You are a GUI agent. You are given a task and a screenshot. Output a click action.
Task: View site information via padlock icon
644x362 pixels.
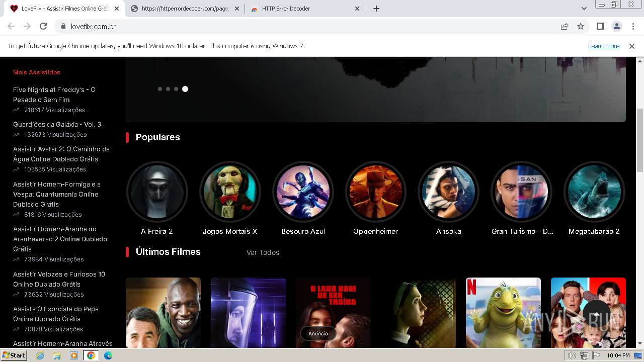click(x=63, y=26)
